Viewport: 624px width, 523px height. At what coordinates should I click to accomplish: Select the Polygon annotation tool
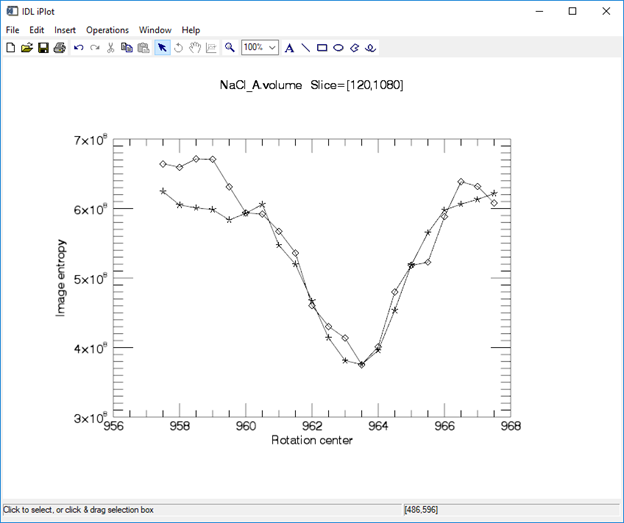click(x=354, y=48)
